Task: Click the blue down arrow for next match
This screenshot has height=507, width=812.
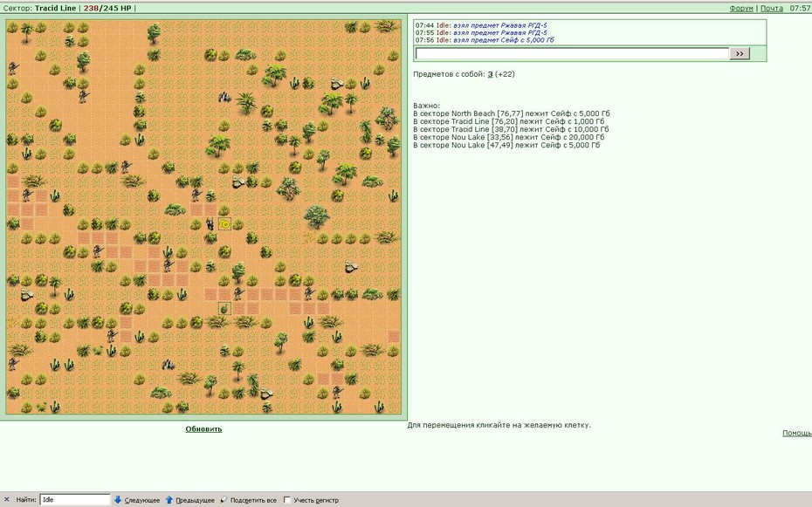Action: click(x=118, y=500)
